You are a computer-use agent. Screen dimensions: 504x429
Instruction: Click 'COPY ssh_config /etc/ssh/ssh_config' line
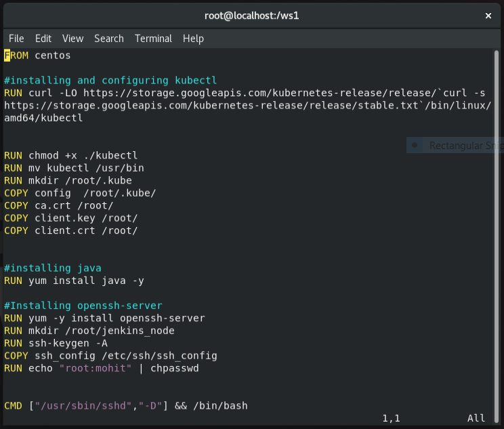pos(110,356)
